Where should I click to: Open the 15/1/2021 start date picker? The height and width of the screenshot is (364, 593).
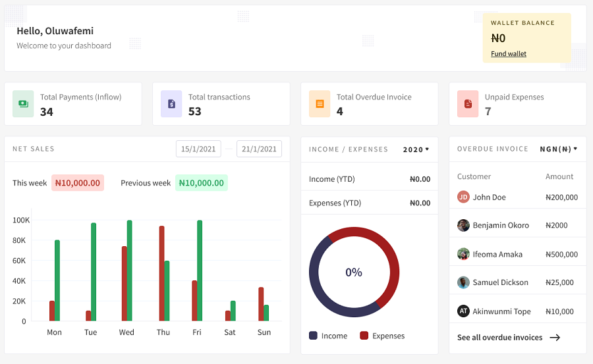198,149
